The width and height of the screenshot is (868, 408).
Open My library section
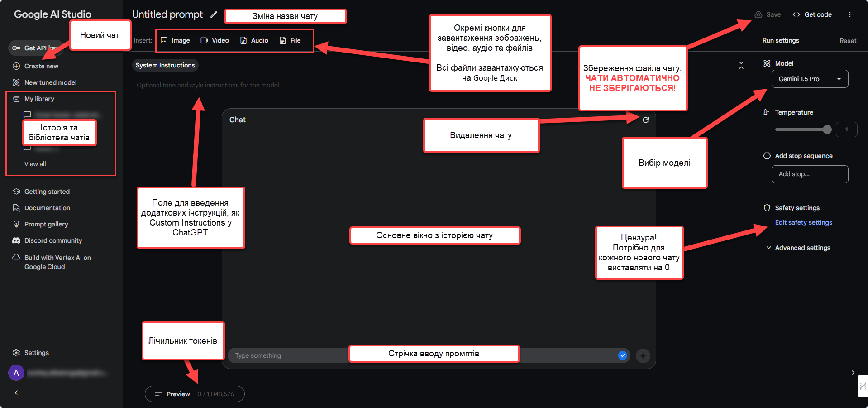[33, 99]
